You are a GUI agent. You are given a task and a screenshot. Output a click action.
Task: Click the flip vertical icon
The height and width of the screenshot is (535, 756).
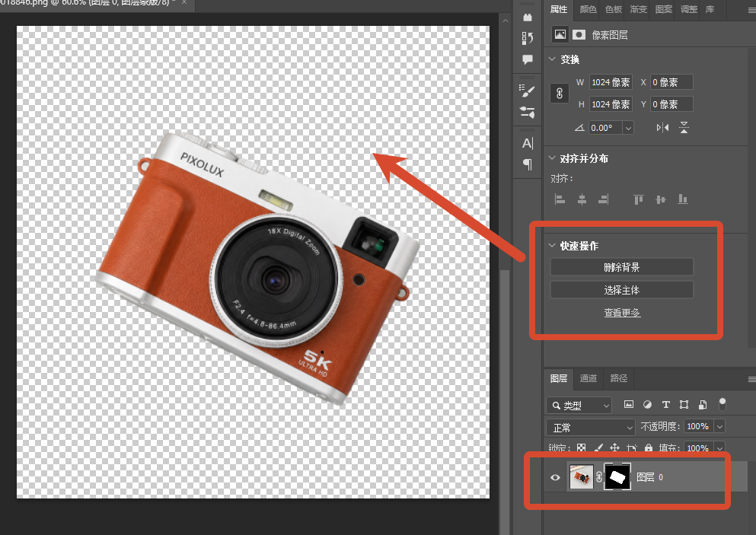click(x=684, y=128)
